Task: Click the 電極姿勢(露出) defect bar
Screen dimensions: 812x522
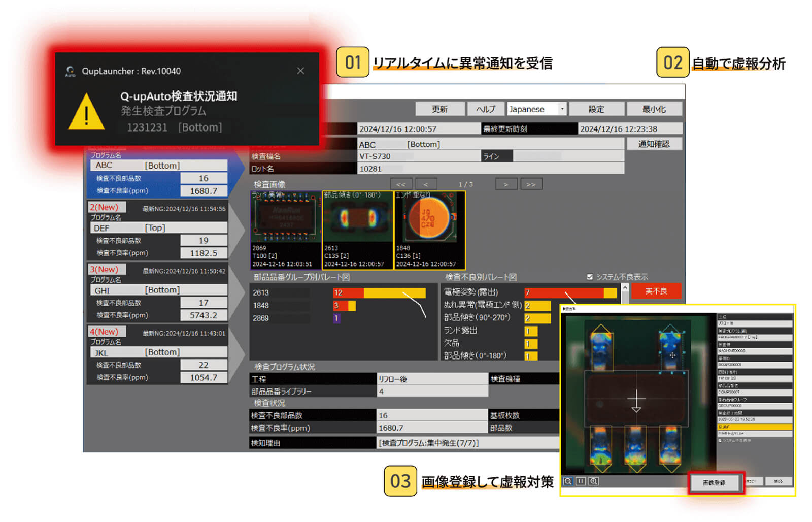Action: 570,292
